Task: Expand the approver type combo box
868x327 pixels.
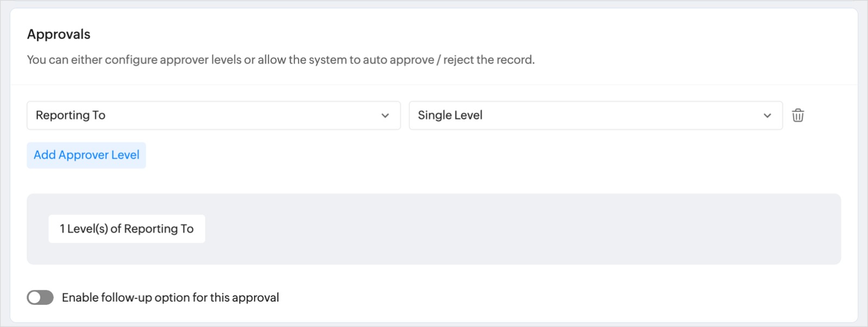Action: pyautogui.click(x=213, y=116)
